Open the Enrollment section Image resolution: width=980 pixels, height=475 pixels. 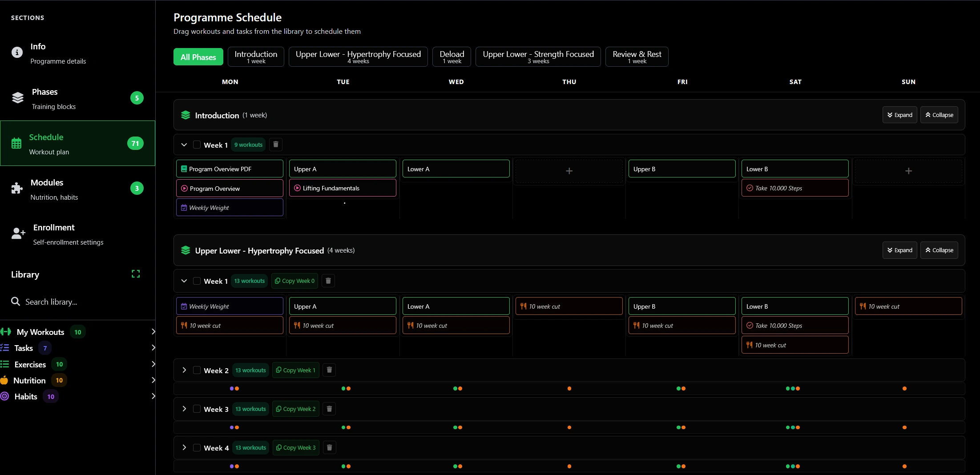click(77, 234)
